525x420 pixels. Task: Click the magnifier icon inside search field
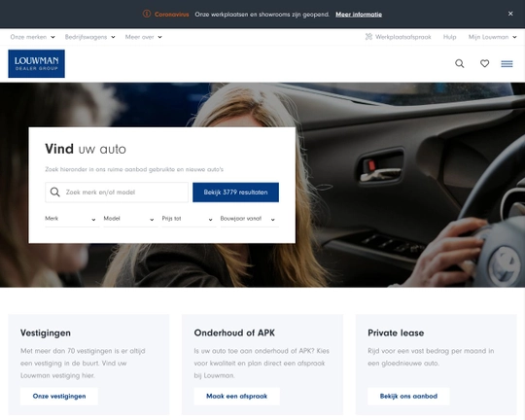point(54,192)
